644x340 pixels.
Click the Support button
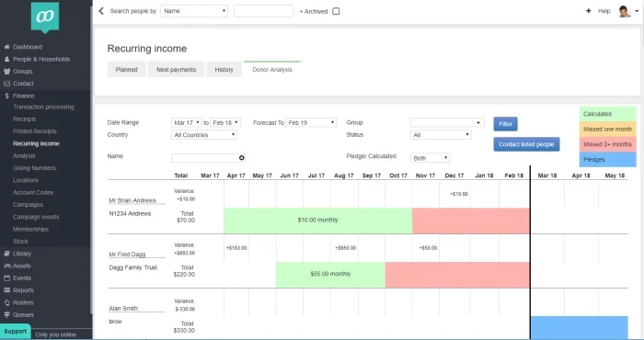point(16,332)
